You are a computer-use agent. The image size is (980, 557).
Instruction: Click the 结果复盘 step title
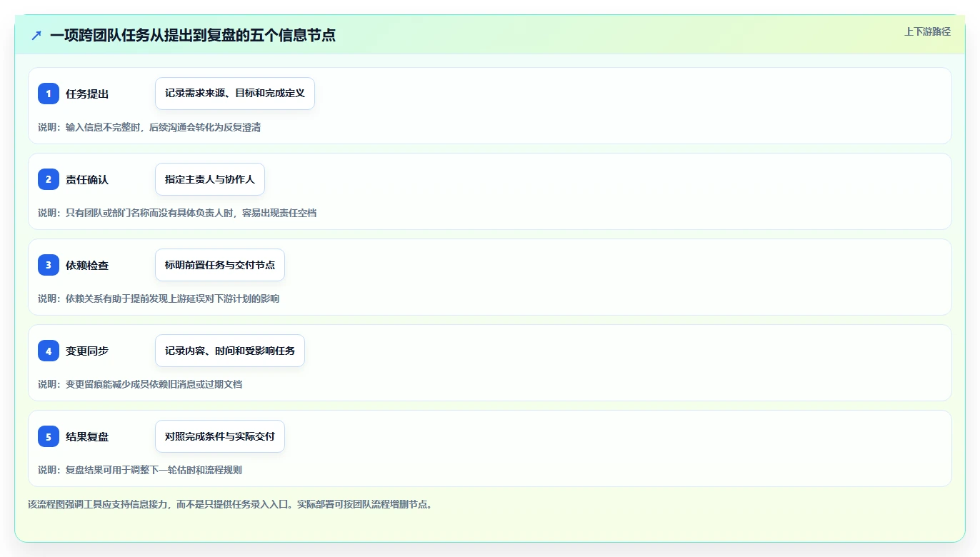(x=87, y=436)
